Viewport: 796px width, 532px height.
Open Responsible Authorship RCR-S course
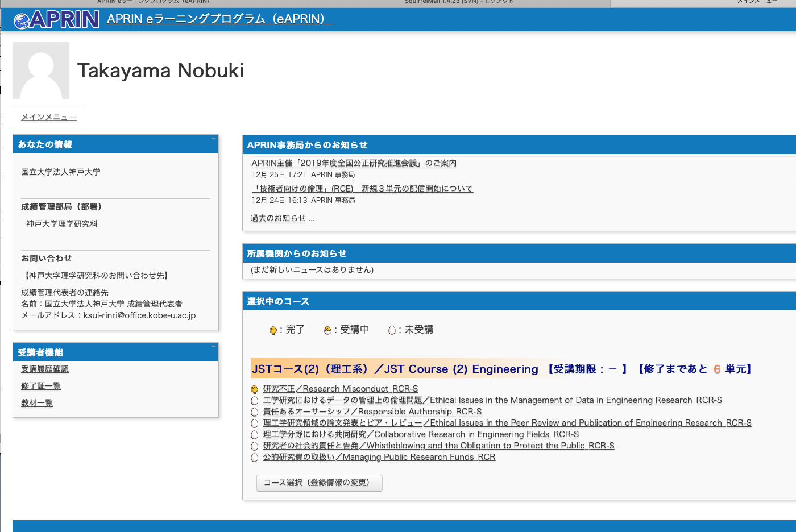[372, 412]
